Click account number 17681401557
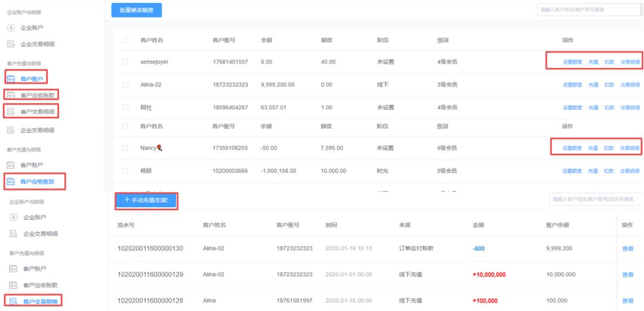The width and height of the screenshot is (644, 311). 230,61
